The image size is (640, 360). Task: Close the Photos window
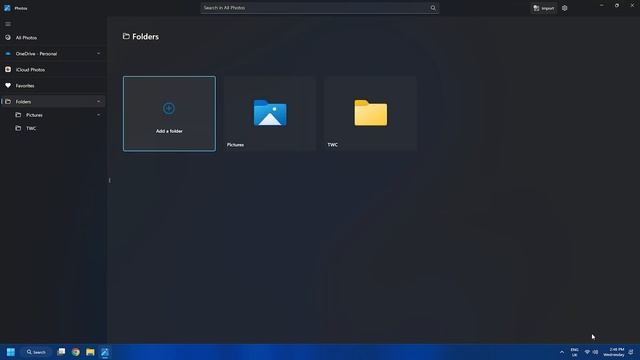[632, 6]
